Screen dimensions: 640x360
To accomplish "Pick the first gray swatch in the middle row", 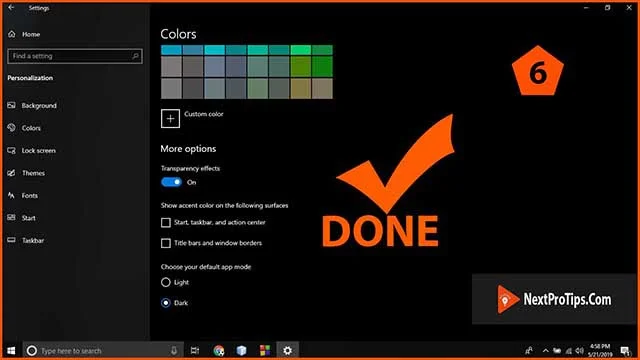I will click(171, 67).
